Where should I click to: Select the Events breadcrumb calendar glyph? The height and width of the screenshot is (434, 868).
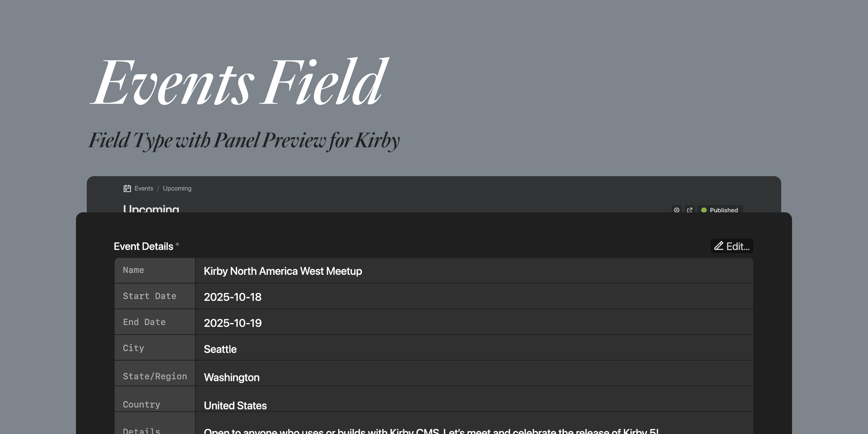coord(126,188)
